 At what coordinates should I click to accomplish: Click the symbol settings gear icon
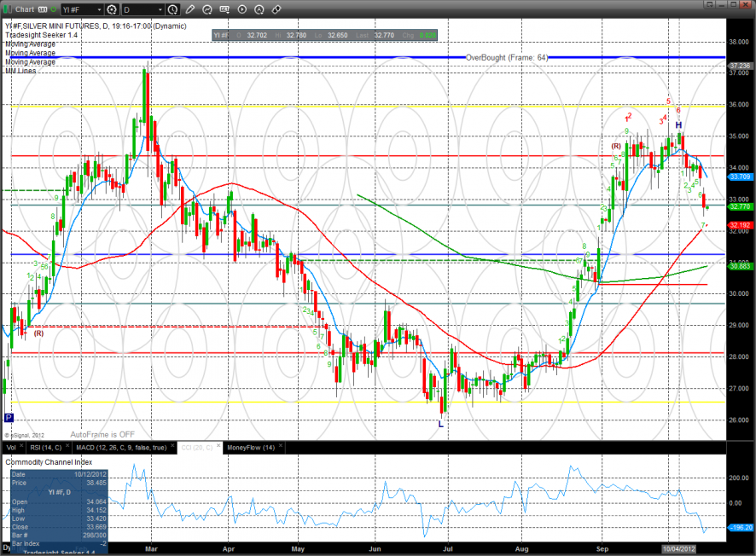point(112,9)
